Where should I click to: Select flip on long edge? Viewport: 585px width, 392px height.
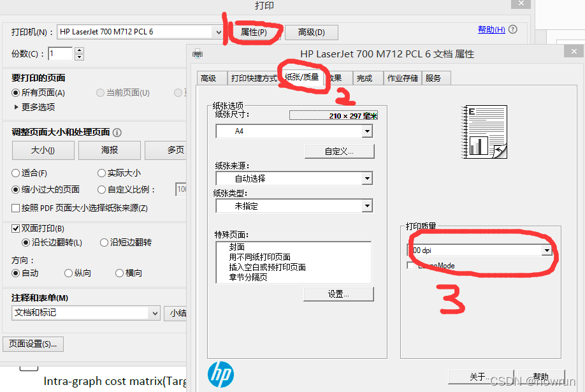[x=25, y=243]
